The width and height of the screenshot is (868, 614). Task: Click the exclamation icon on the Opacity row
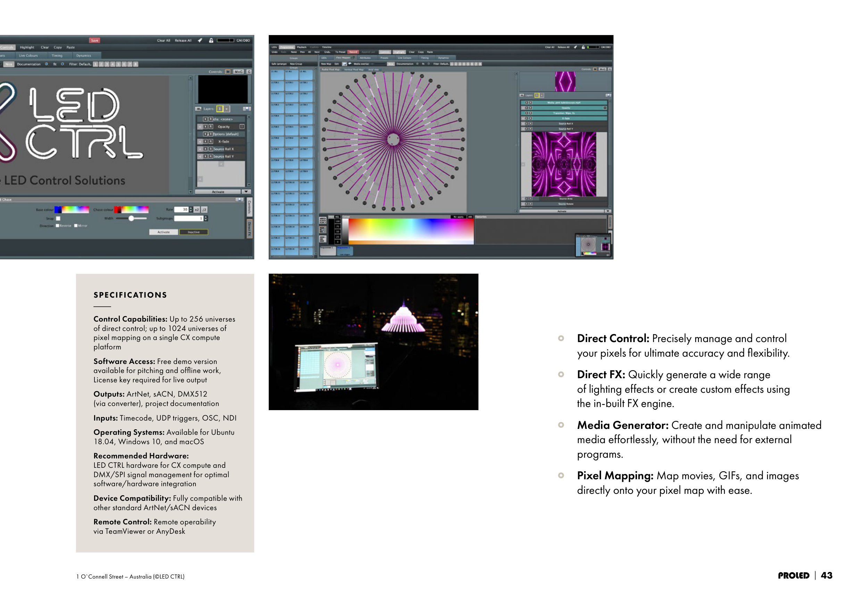(242, 127)
